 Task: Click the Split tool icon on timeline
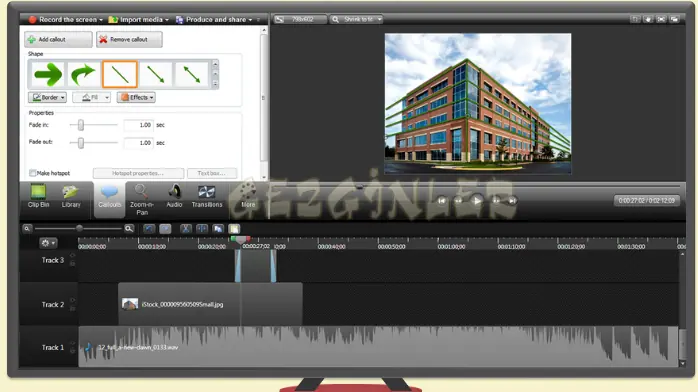click(x=202, y=229)
